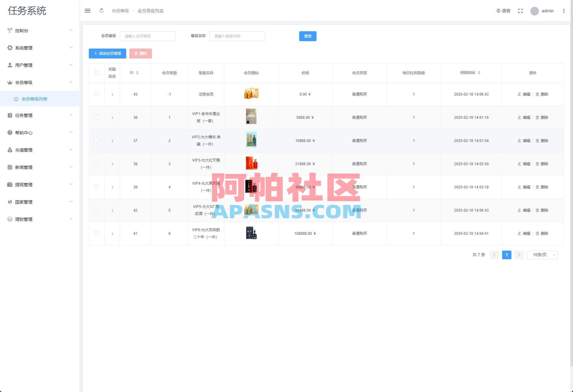Expand reward info for ID 36 row

coord(113,117)
